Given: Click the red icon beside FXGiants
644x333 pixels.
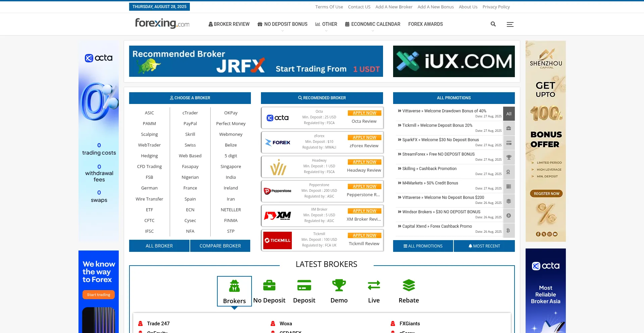Looking at the screenshot, I should pos(393,324).
